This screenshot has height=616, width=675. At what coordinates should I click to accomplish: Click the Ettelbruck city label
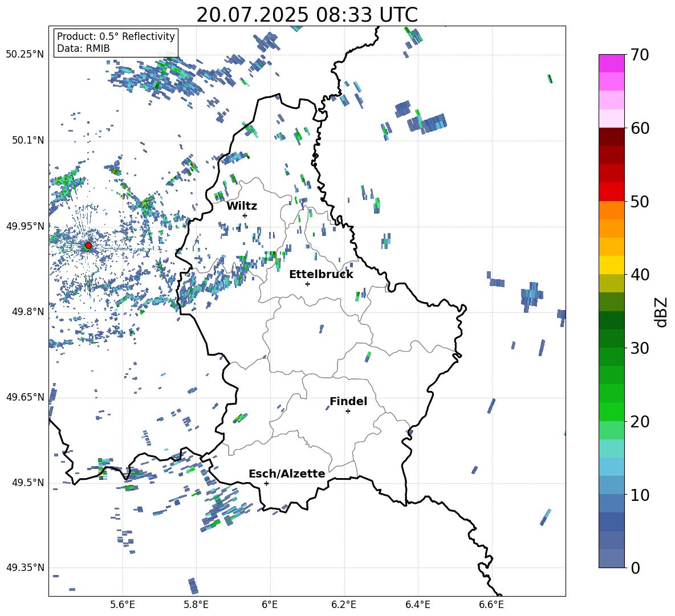321,275
